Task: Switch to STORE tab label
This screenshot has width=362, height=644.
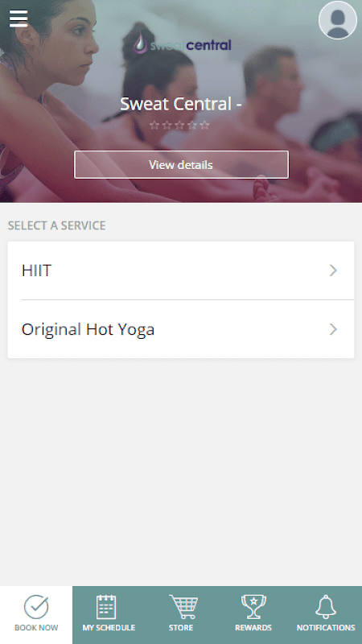Action: click(x=181, y=628)
